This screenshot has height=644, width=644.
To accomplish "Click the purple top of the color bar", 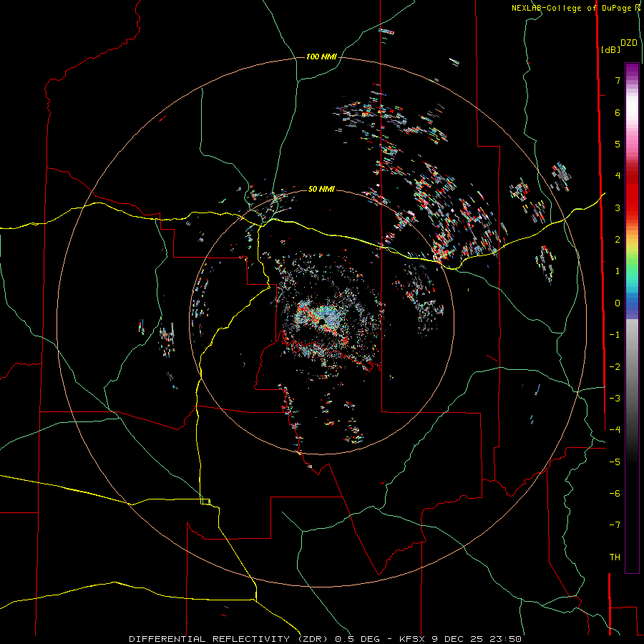I will [x=632, y=70].
